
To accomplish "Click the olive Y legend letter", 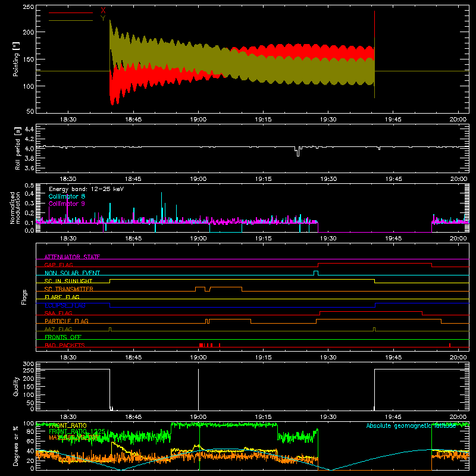I will click(103, 18).
